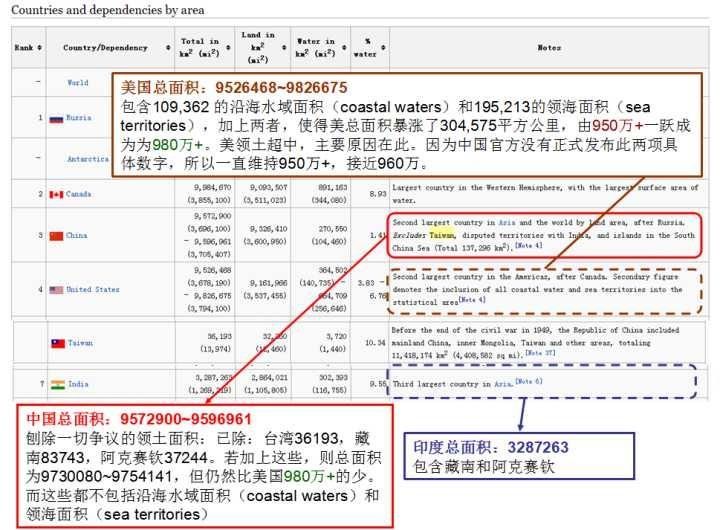The width and height of the screenshot is (720, 530).
Task: Click rank number 7 in India's row
Action: click(x=42, y=384)
